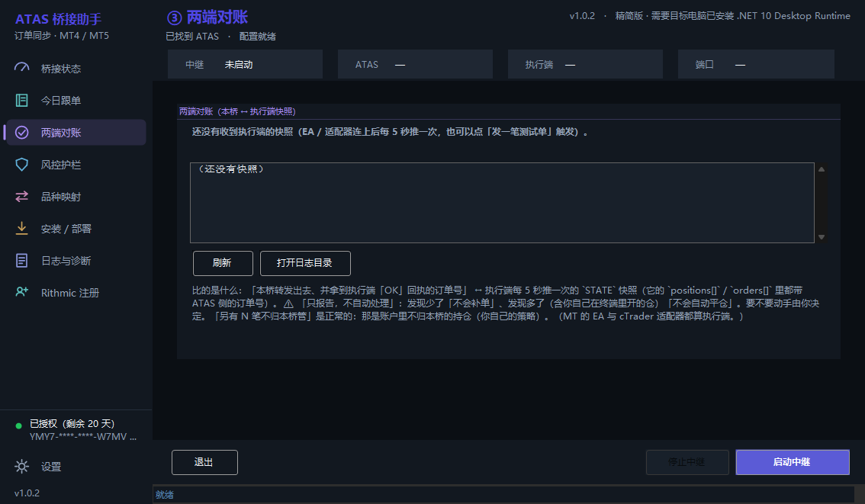Open 设置 from the sidebar

(76, 467)
